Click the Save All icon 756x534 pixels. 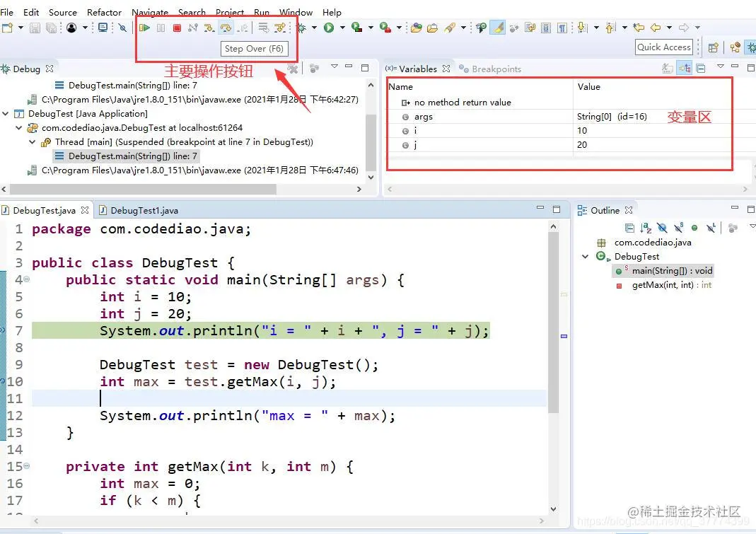tap(51, 28)
